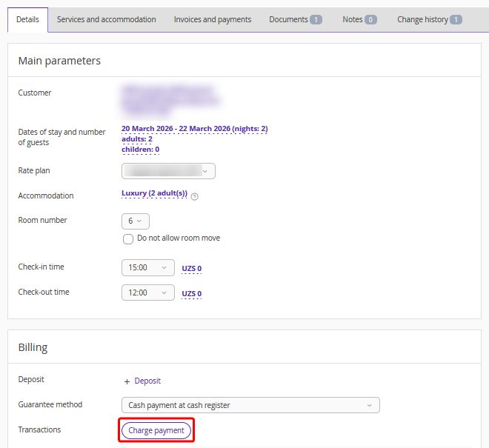The height and width of the screenshot is (448, 489).
Task: Click the UZS 0 early check-in fee
Action: point(192,269)
